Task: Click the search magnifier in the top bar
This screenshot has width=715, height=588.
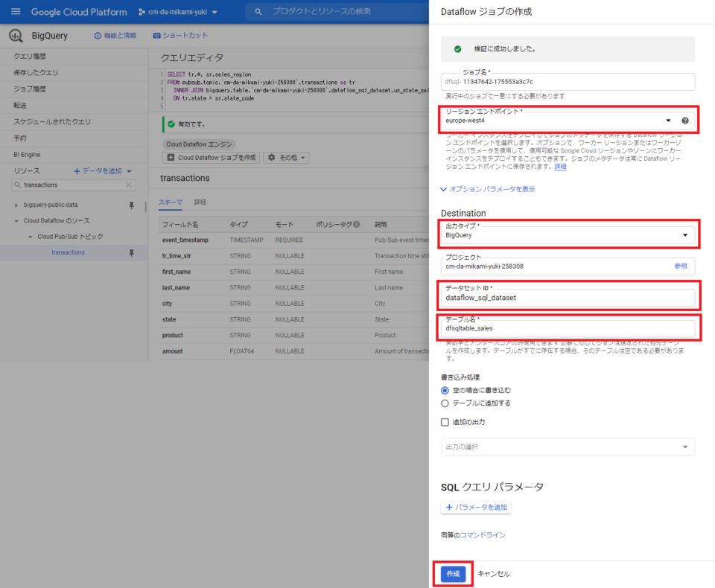Action: click(257, 12)
